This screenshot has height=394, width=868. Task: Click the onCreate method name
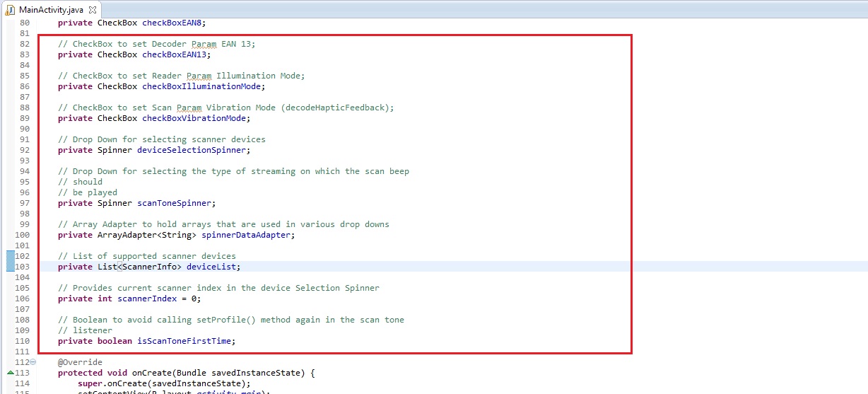point(151,373)
